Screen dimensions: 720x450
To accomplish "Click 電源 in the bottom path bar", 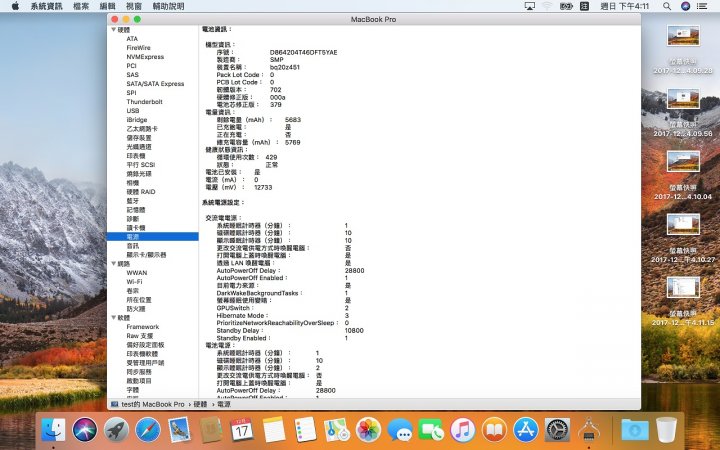I will tap(224, 405).
